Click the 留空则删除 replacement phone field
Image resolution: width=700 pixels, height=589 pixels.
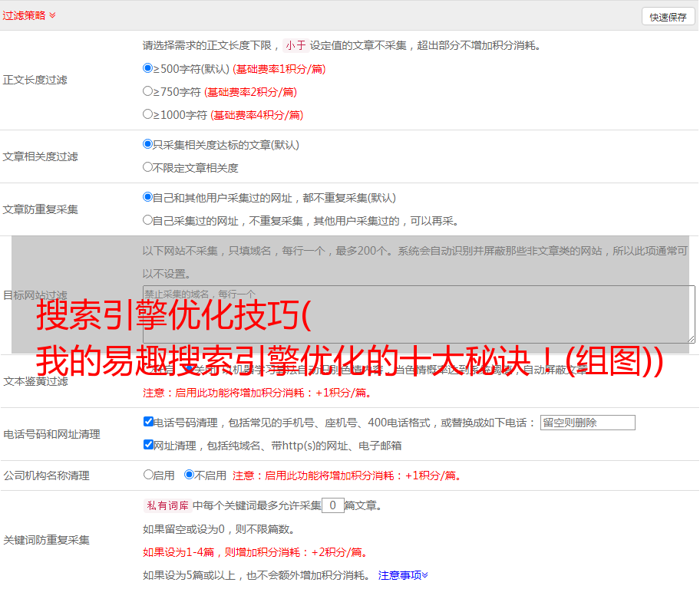(587, 423)
